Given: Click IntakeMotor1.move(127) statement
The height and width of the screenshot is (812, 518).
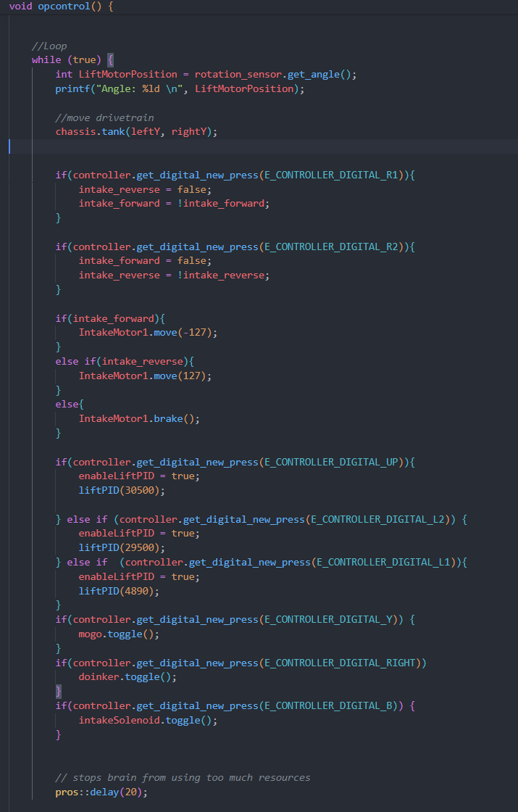Looking at the screenshot, I should point(145,376).
